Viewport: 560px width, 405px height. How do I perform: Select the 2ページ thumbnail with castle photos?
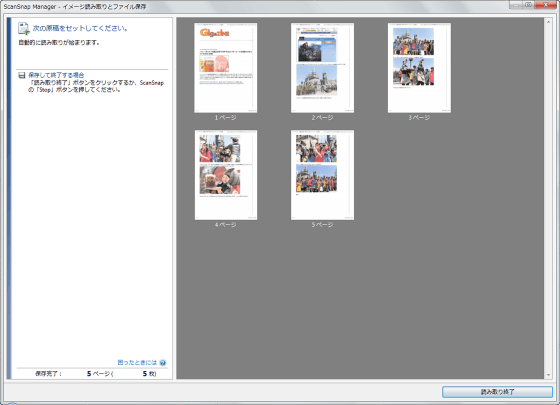click(322, 68)
